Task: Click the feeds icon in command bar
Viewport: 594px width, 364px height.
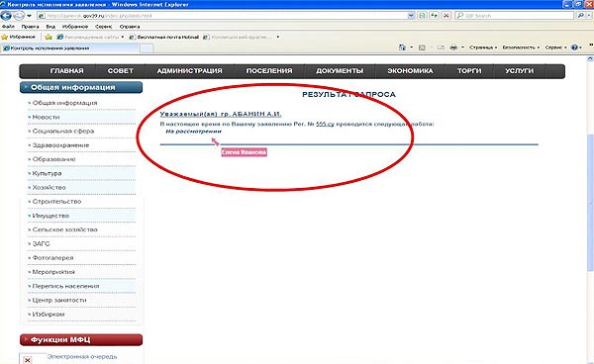Action: (x=422, y=47)
